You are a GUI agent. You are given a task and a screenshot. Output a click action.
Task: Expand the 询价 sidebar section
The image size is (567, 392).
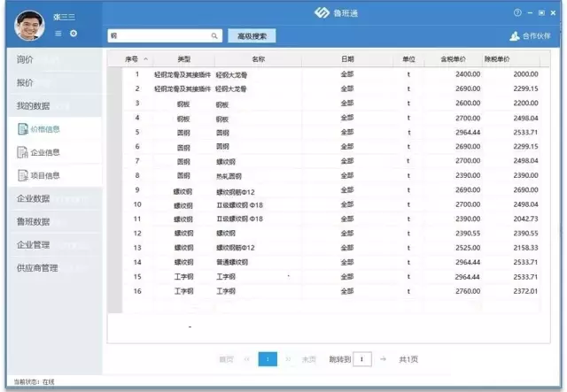coord(27,59)
